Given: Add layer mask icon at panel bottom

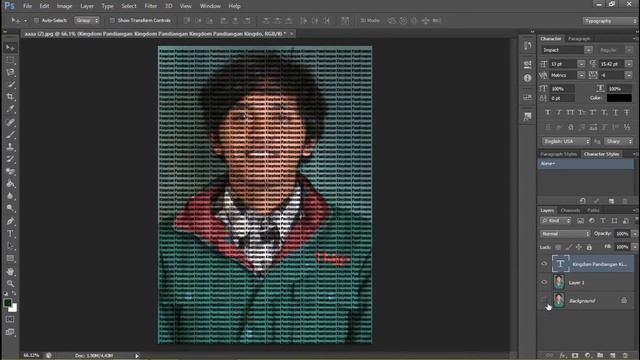Looking at the screenshot, I should [x=575, y=356].
